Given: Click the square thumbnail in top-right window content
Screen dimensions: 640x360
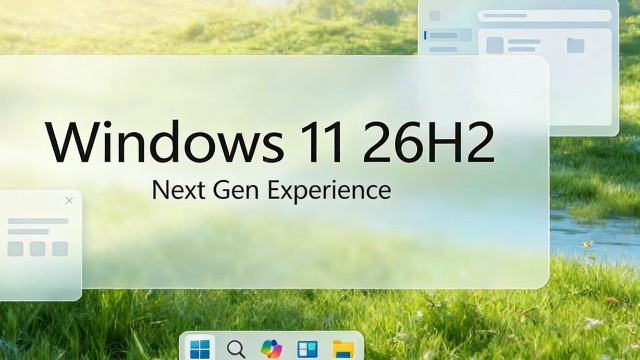Looking at the screenshot, I should click(x=495, y=45).
